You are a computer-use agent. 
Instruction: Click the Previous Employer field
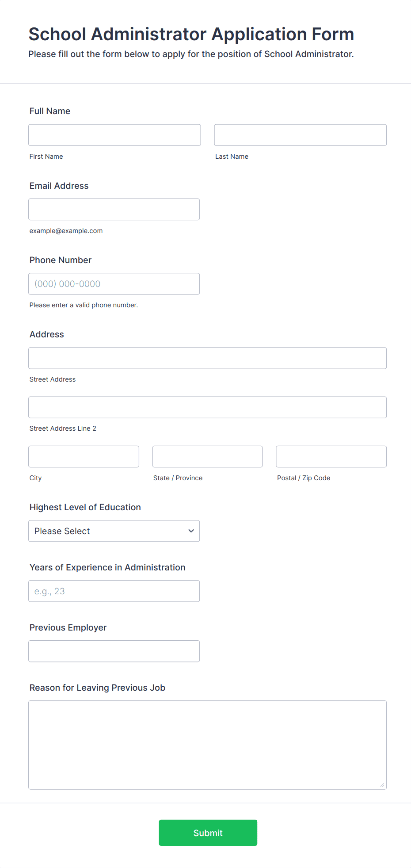click(114, 651)
